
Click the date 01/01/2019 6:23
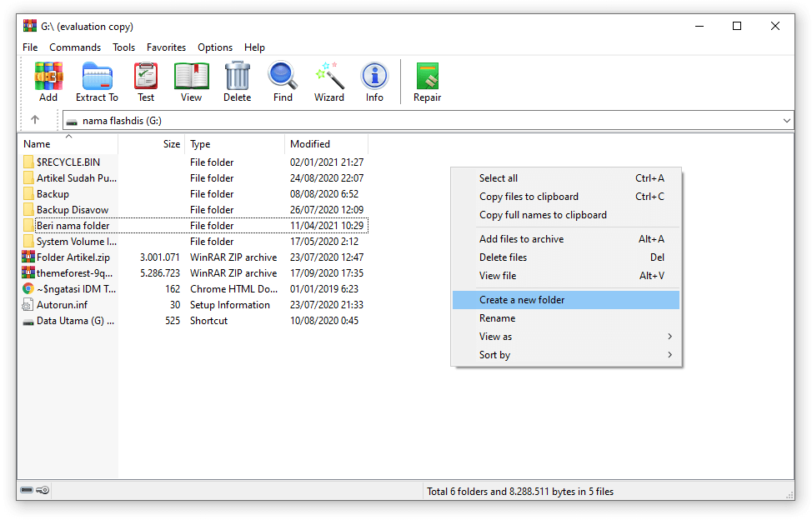[324, 288]
